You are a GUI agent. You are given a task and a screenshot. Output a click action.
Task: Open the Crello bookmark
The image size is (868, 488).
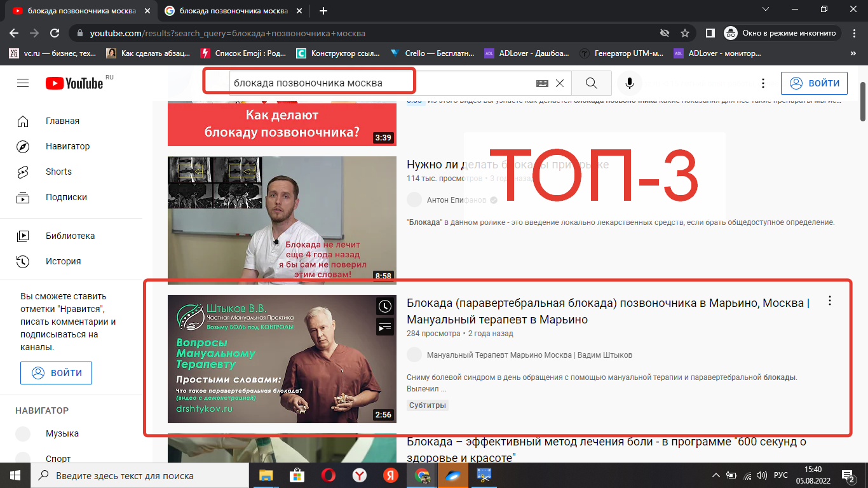pyautogui.click(x=432, y=53)
